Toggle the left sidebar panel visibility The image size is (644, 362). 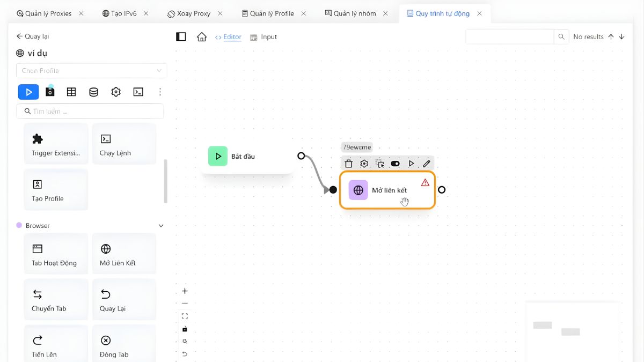[x=181, y=37]
